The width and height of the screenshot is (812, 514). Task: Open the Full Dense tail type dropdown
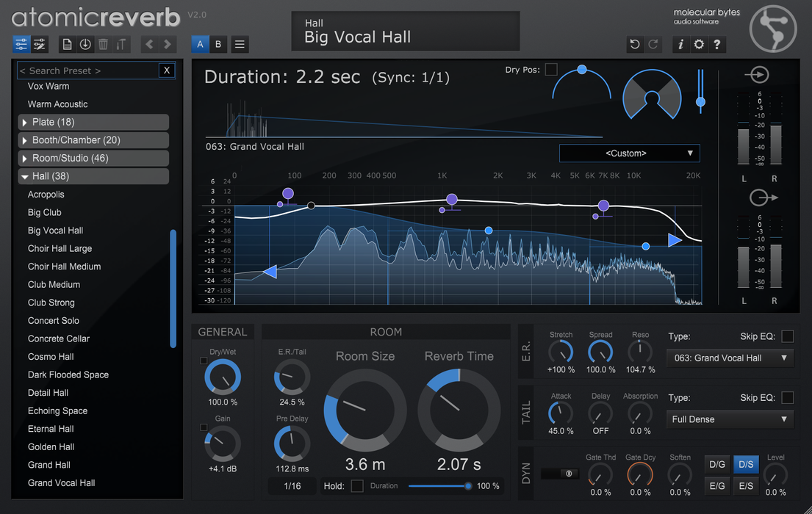pos(729,419)
